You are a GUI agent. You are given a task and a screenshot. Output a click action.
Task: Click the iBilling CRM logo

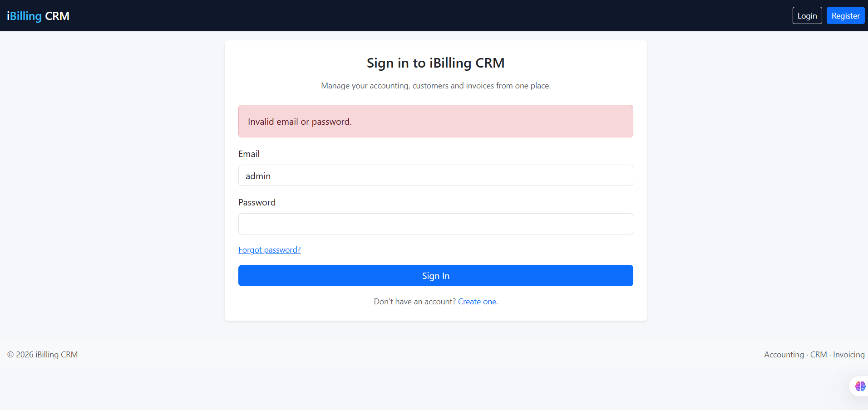[38, 15]
